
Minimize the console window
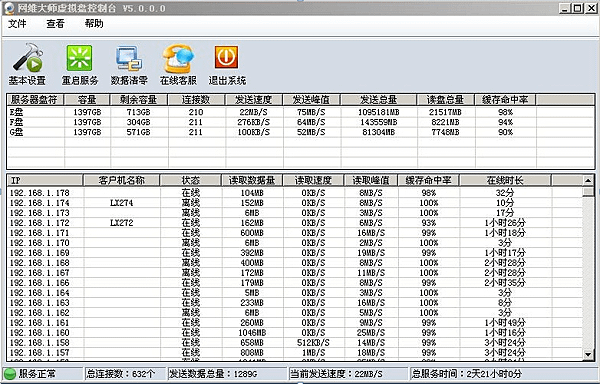(x=564, y=8)
